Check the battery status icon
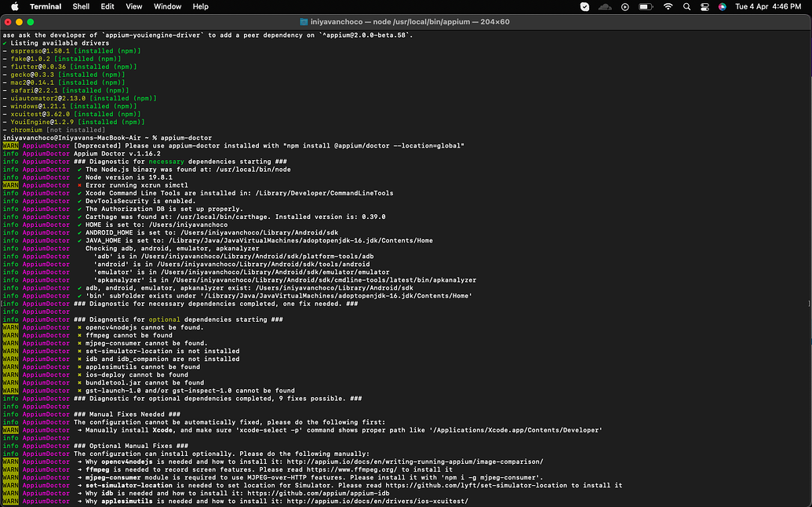The height and width of the screenshot is (507, 812). 645,6
